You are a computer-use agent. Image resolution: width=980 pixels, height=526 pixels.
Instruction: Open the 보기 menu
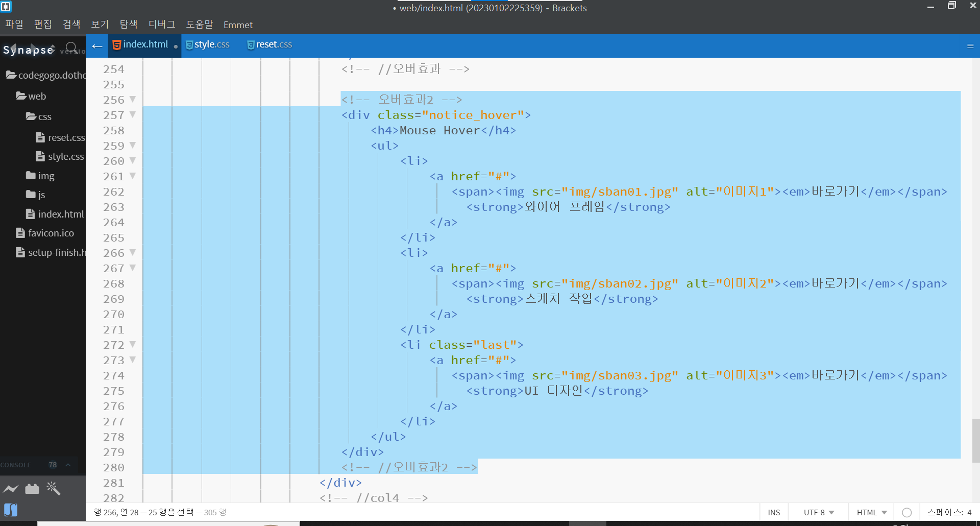(x=100, y=25)
